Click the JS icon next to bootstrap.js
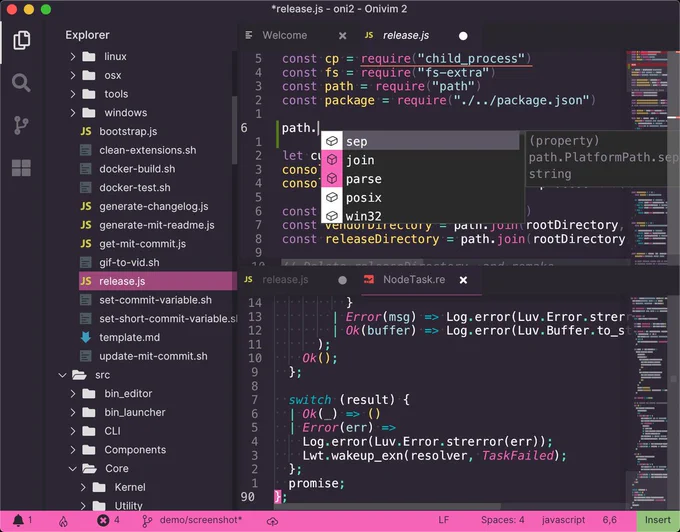Screen dimensions: 680x532 click(86, 131)
